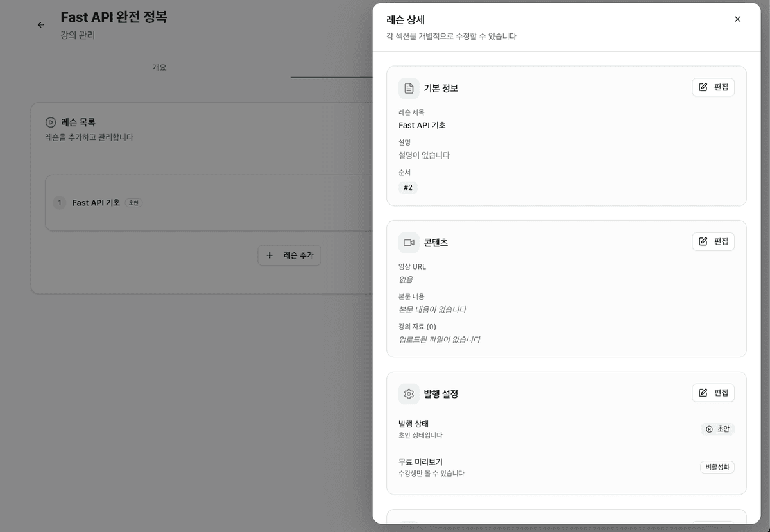Image resolution: width=770 pixels, height=532 pixels.
Task: Select the video camera icon beside 콘텐츠
Action: (409, 242)
